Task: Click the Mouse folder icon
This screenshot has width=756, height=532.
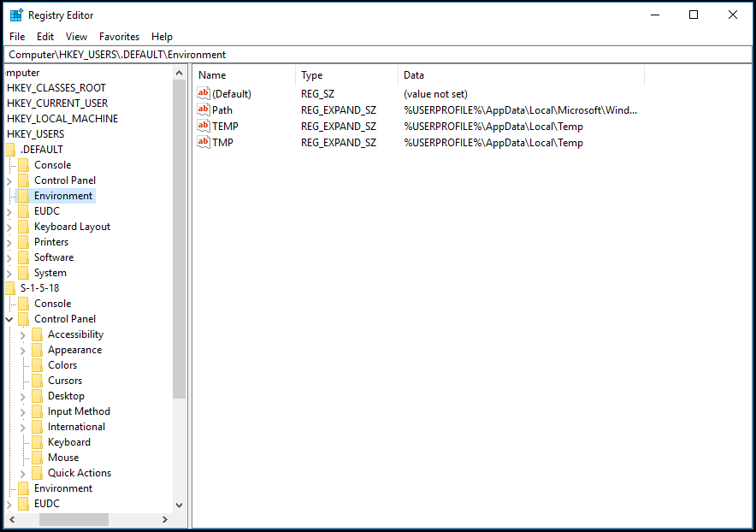Action: point(37,458)
